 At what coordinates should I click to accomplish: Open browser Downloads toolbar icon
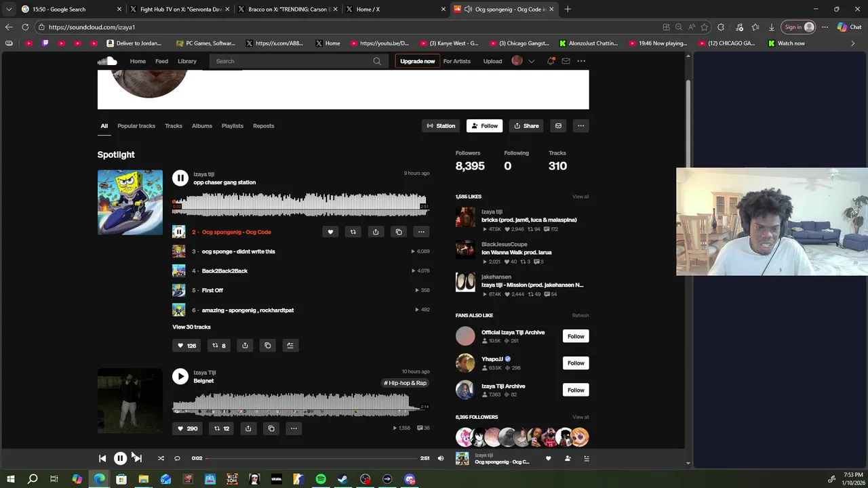pyautogui.click(x=772, y=27)
